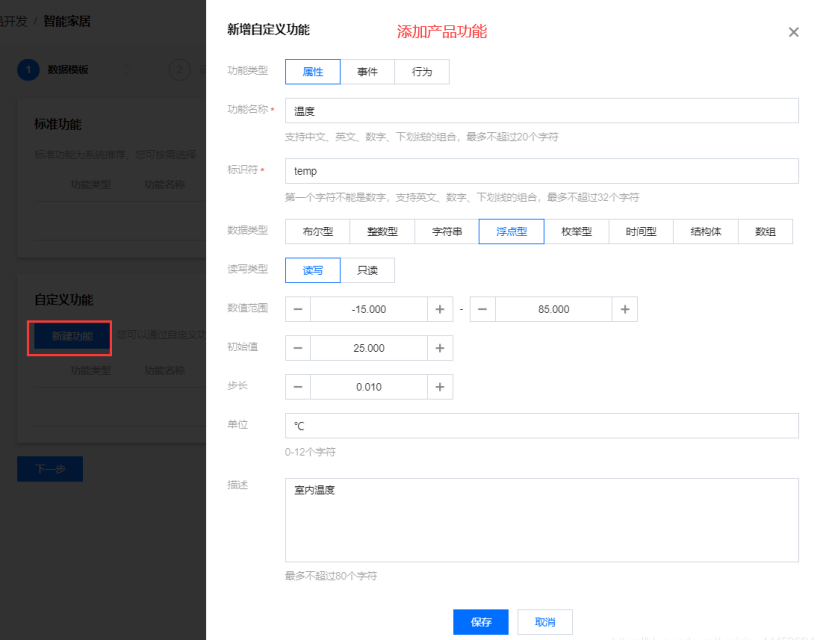Click into the 描述 text area

pyautogui.click(x=541, y=520)
